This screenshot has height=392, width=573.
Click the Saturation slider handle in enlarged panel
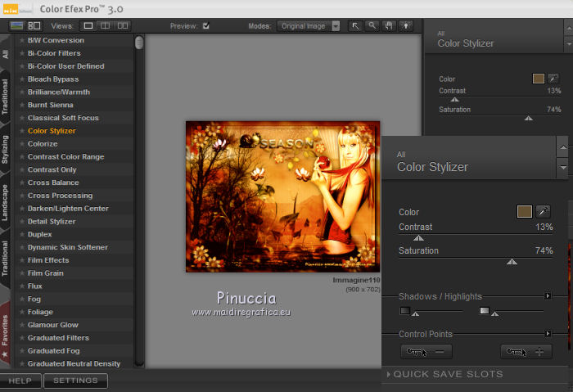click(512, 262)
